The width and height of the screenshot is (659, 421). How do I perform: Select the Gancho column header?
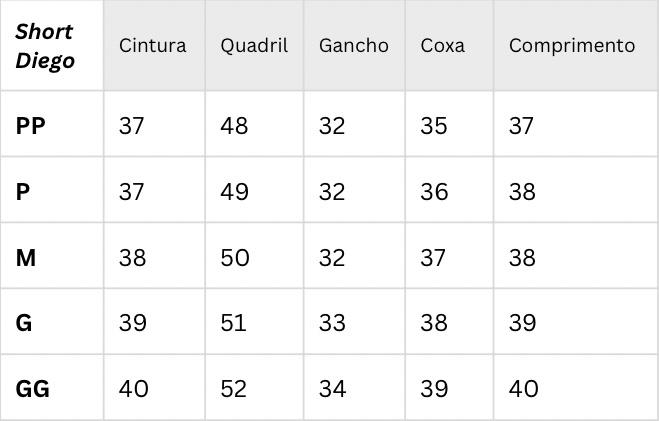(x=354, y=45)
